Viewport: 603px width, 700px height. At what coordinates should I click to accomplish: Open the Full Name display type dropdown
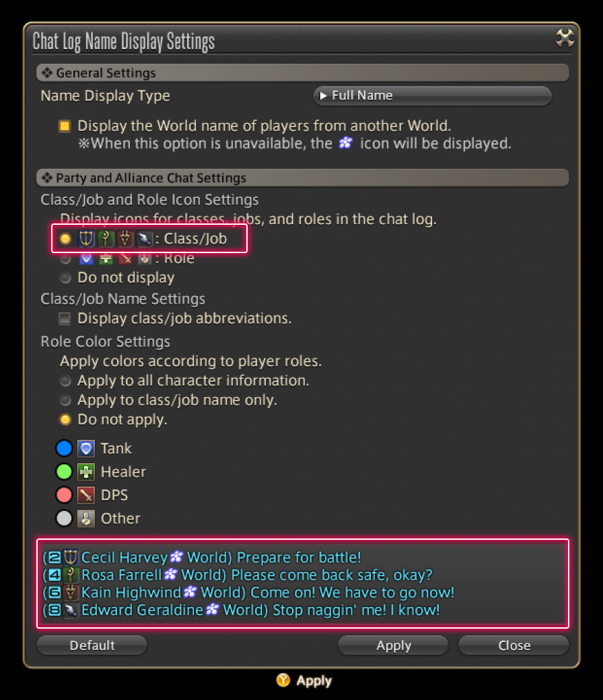click(432, 96)
